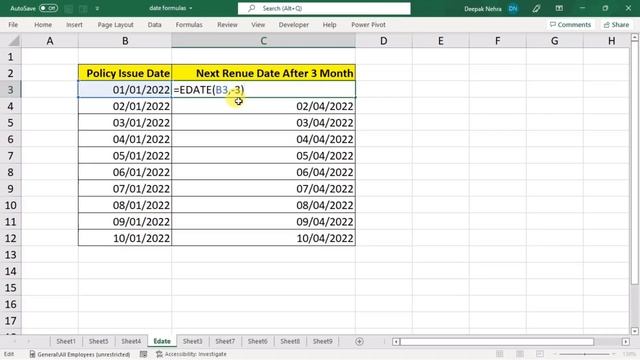The height and width of the screenshot is (360, 640).
Task: Select cell containing 02/04/2022
Action: click(264, 106)
